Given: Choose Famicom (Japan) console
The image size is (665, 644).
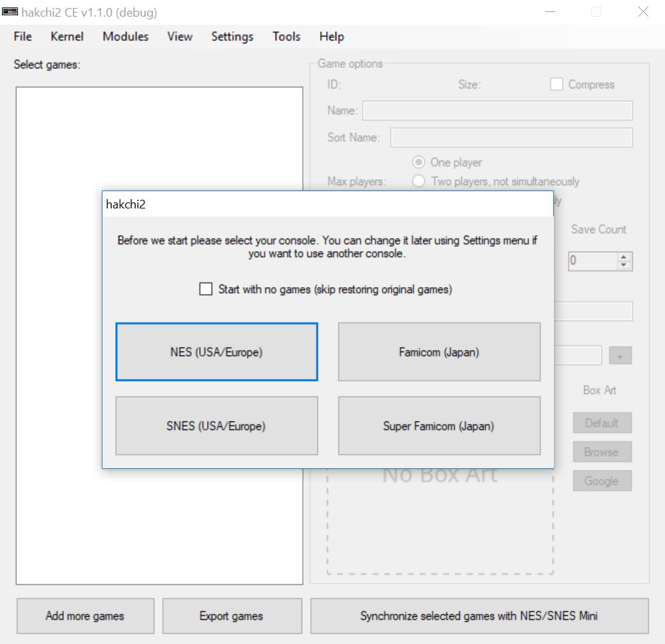Looking at the screenshot, I should tap(439, 352).
